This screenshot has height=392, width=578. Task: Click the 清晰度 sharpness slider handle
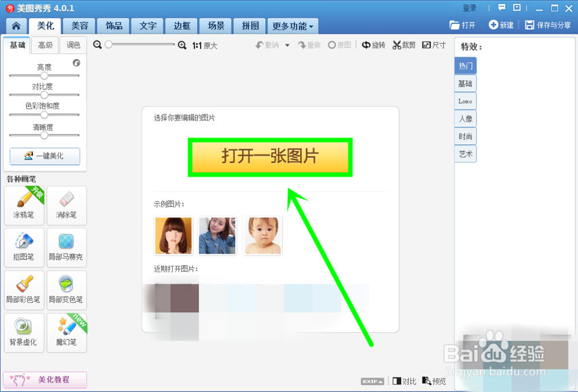[45, 135]
